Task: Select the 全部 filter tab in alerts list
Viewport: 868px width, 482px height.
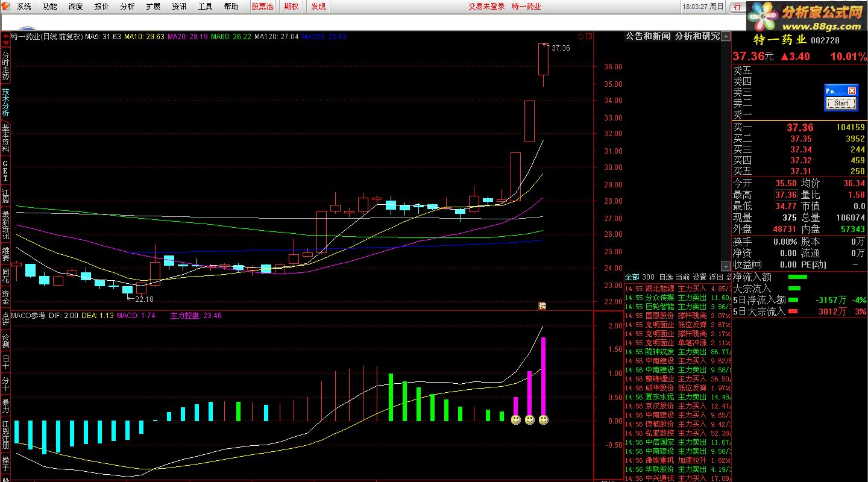Action: click(632, 277)
